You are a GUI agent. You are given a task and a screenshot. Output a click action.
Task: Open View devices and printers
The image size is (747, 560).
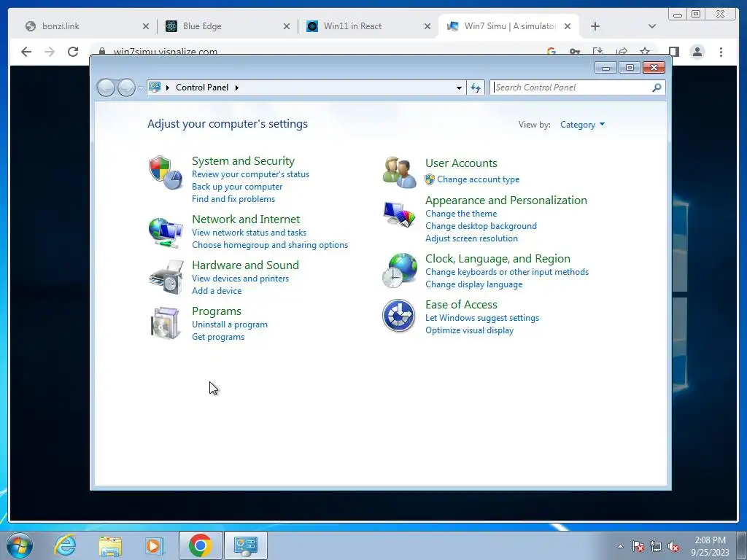pyautogui.click(x=240, y=278)
